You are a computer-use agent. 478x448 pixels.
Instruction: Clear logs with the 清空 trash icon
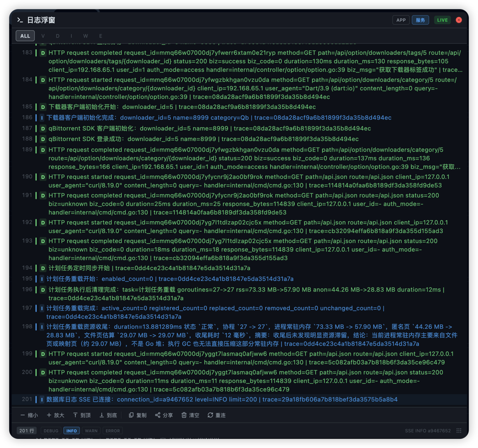click(184, 415)
